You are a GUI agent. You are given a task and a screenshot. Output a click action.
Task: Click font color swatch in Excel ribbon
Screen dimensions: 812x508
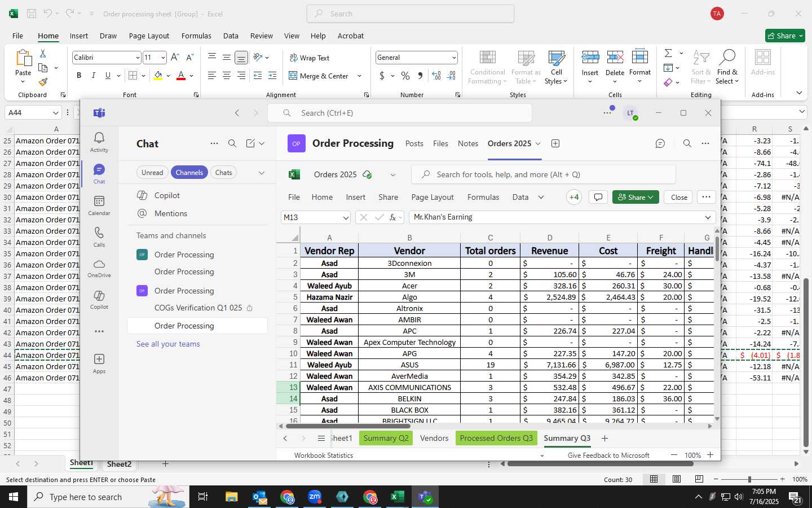pos(181,76)
